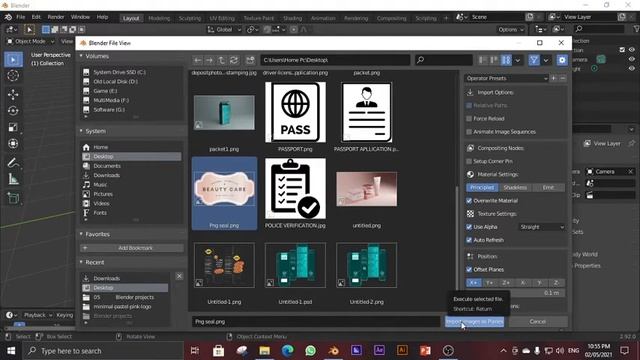Click the file path field
The height and width of the screenshot is (360, 640).
tap(335, 60)
